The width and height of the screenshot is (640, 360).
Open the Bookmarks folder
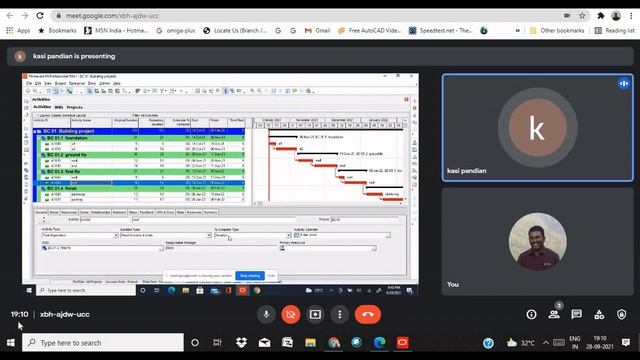(x=58, y=31)
